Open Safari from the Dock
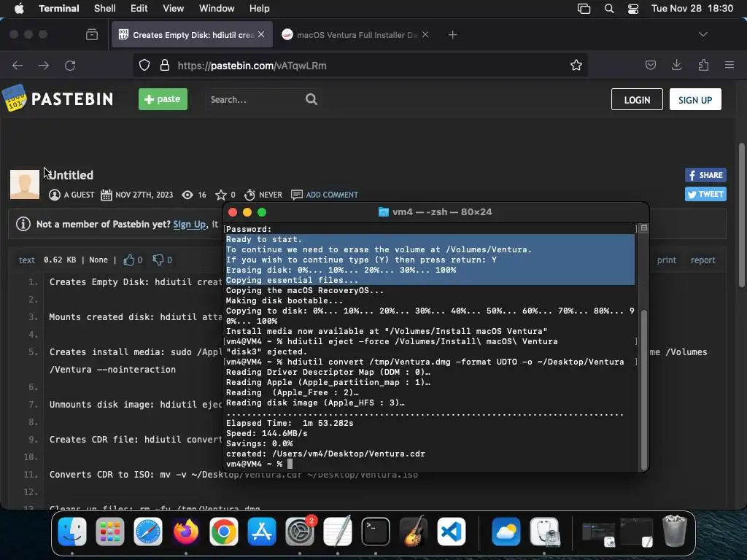The image size is (747, 560). pos(147,532)
